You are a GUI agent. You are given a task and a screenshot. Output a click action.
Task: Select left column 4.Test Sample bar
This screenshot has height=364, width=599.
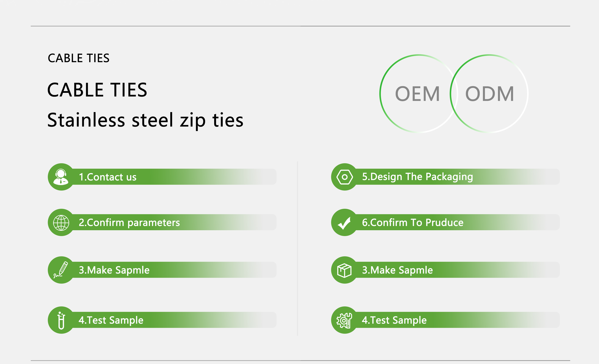(x=162, y=320)
